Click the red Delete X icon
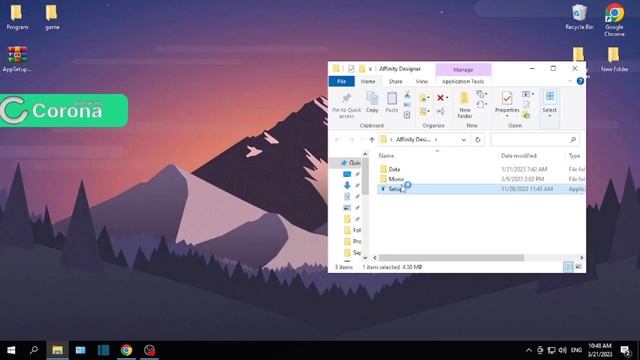The height and width of the screenshot is (360, 640). [440, 98]
